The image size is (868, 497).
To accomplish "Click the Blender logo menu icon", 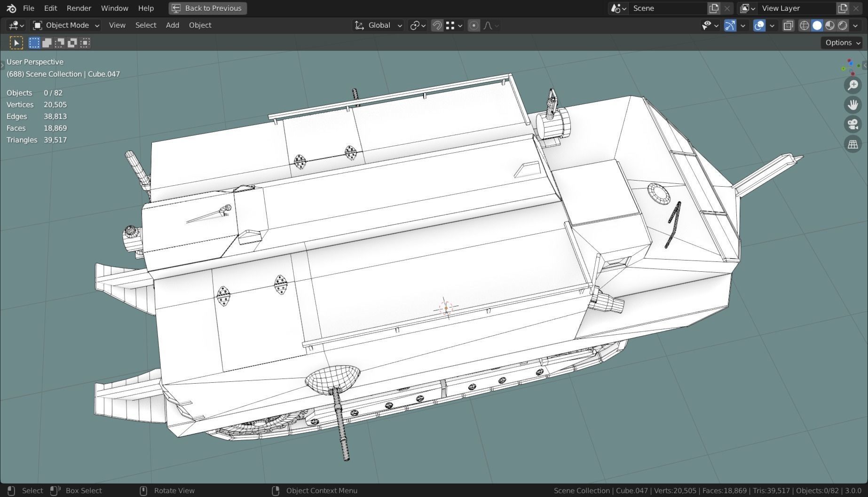I will tap(12, 8).
